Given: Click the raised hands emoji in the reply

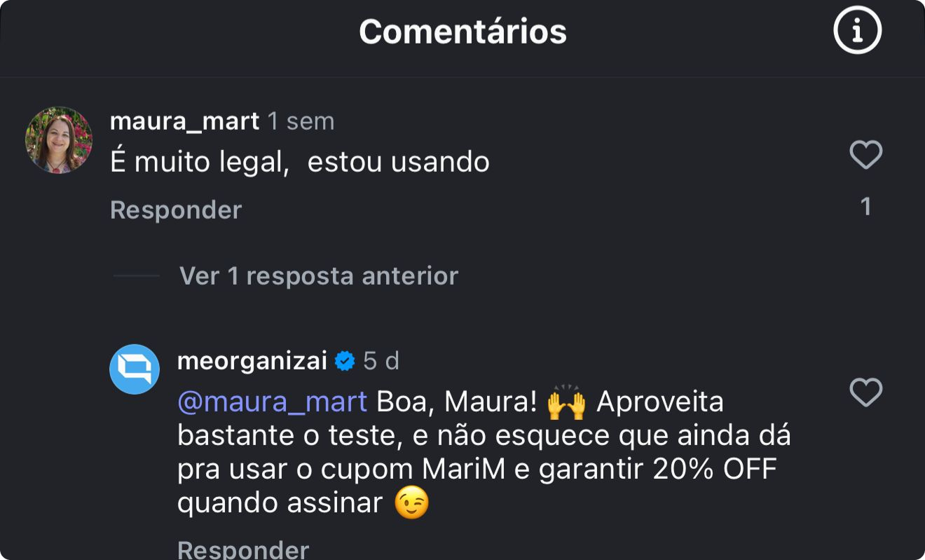Looking at the screenshot, I should point(566,402).
